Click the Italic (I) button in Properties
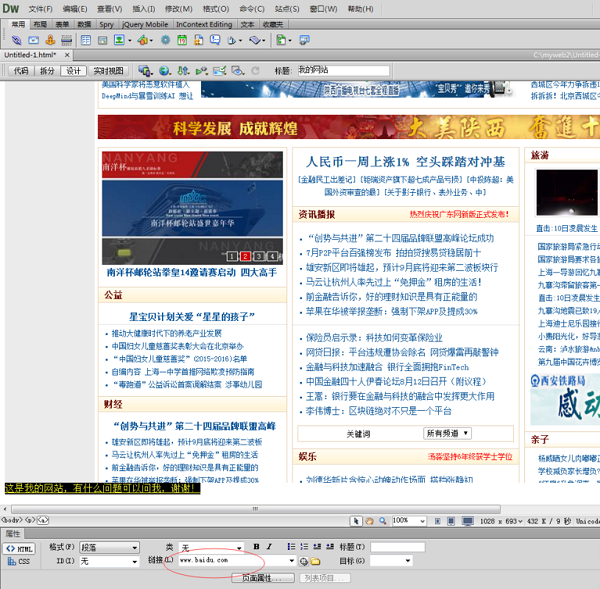Screen dimensions: 600x589 (x=270, y=547)
